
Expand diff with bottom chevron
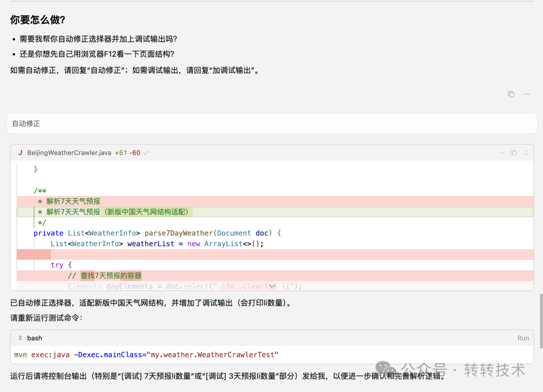pos(272,286)
